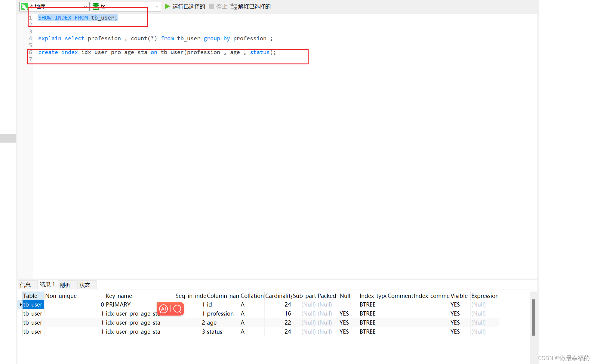The height and width of the screenshot is (364, 594).
Task: Switch to the 剖析 tab
Action: click(65, 285)
